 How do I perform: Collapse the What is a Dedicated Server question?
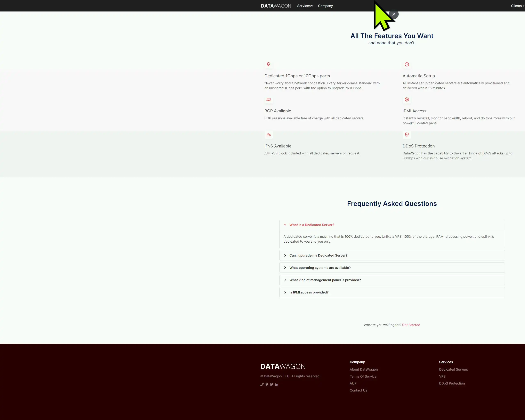[x=312, y=225]
